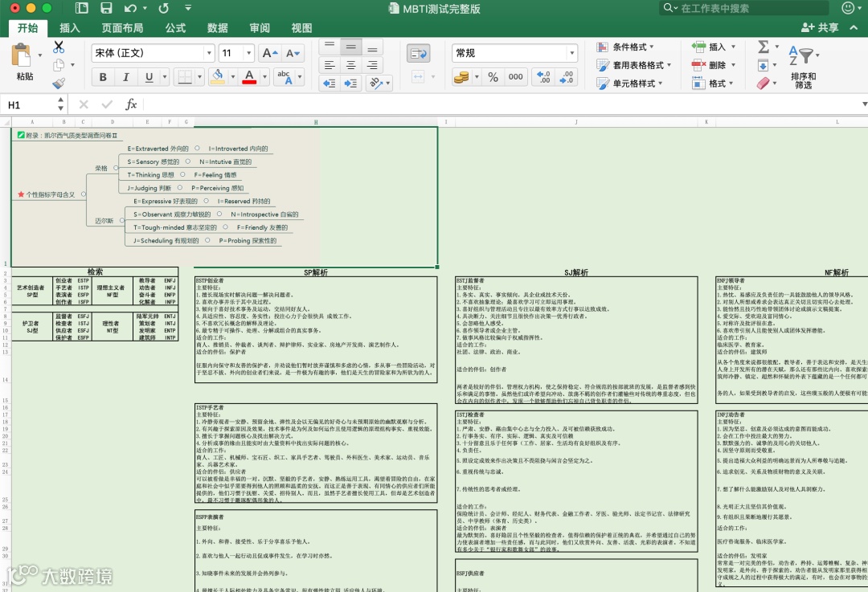Screen dimensions: 868x592
Task: Open the 数据 Data tab
Action: pyautogui.click(x=218, y=28)
